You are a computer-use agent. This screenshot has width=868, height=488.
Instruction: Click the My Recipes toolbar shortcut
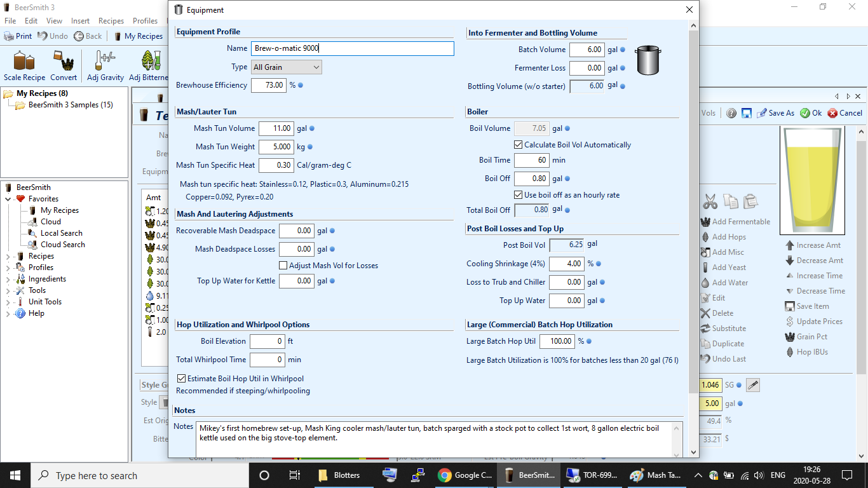point(138,36)
